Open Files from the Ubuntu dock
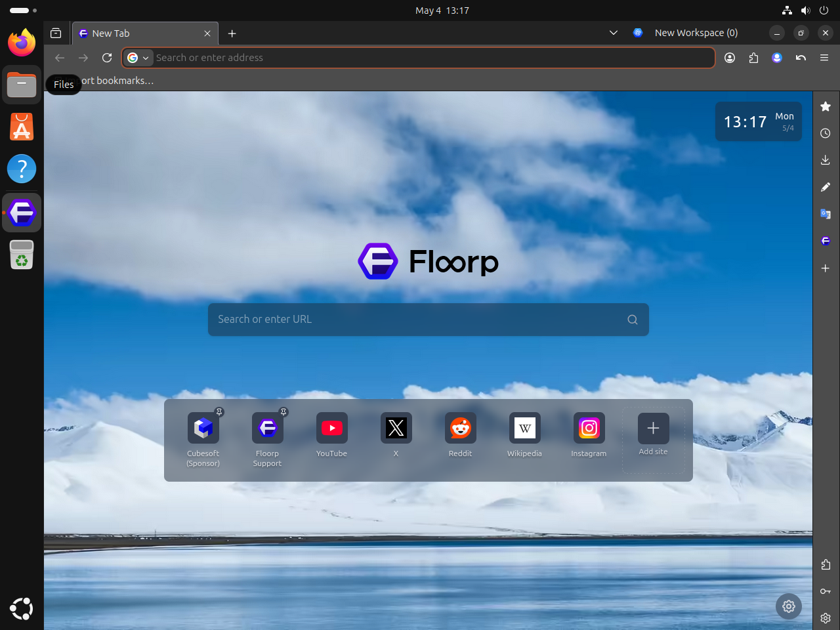Viewport: 840px width, 630px height. point(22,85)
